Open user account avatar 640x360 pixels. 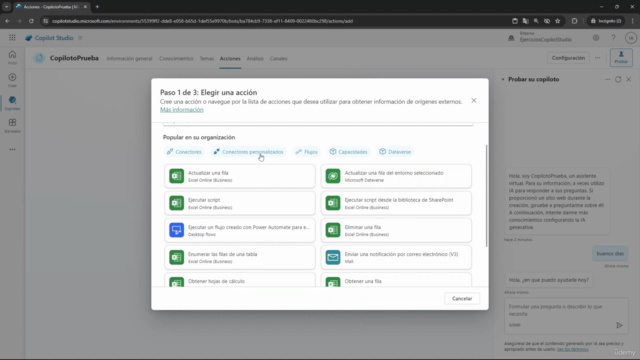631,38
